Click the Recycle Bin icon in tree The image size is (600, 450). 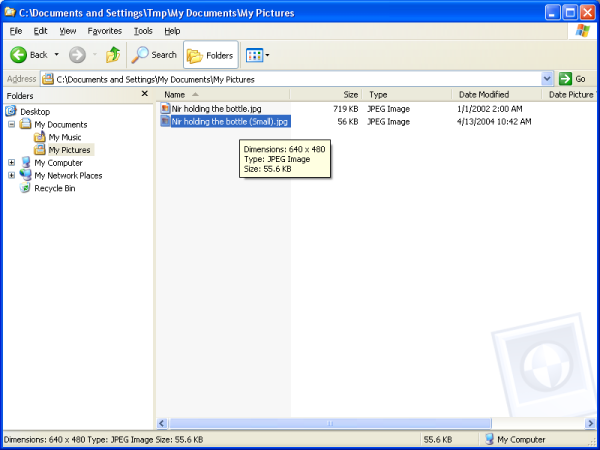(25, 188)
